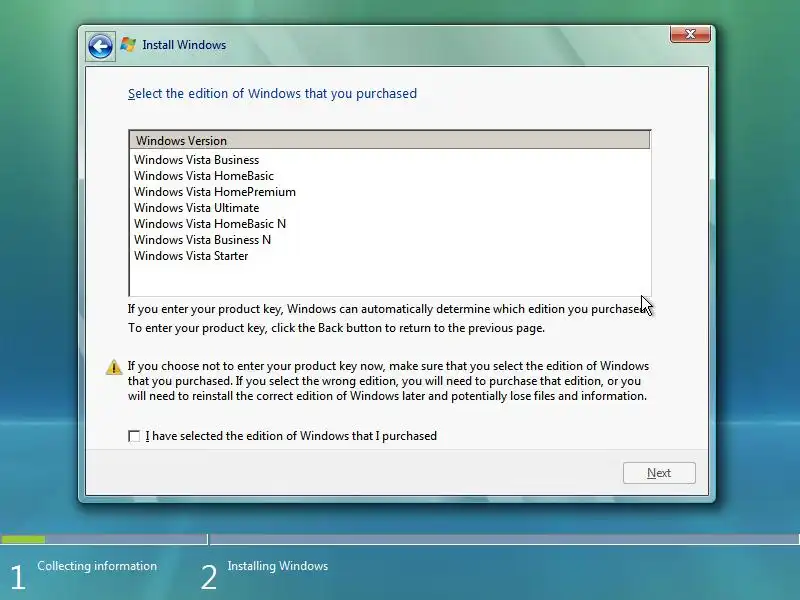The width and height of the screenshot is (800, 600).
Task: Click the "Install Windows" title text
Action: click(x=184, y=45)
